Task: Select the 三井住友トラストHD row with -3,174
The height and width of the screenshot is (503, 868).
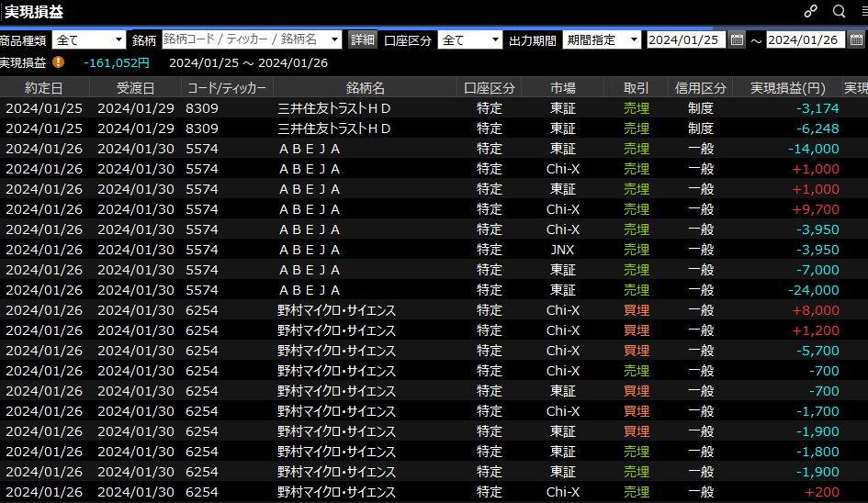Action: [x=434, y=108]
